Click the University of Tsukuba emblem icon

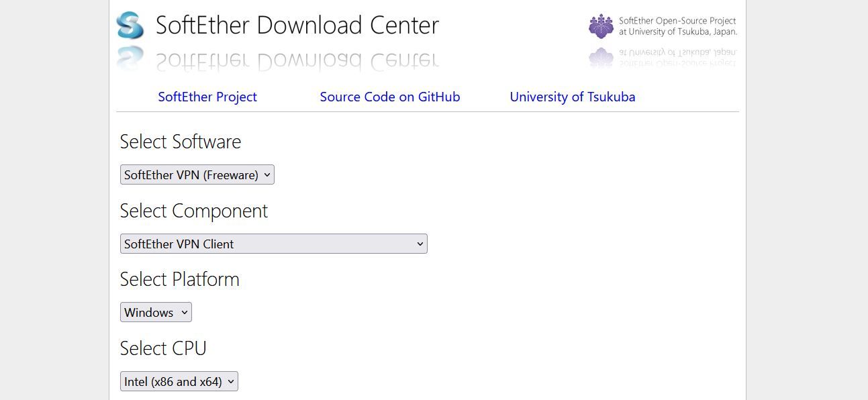click(x=600, y=26)
